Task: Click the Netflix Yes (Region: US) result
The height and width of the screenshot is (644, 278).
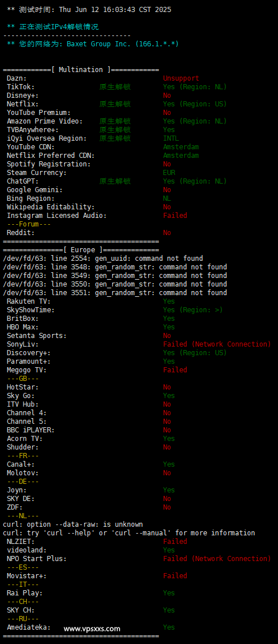Action: click(x=194, y=104)
